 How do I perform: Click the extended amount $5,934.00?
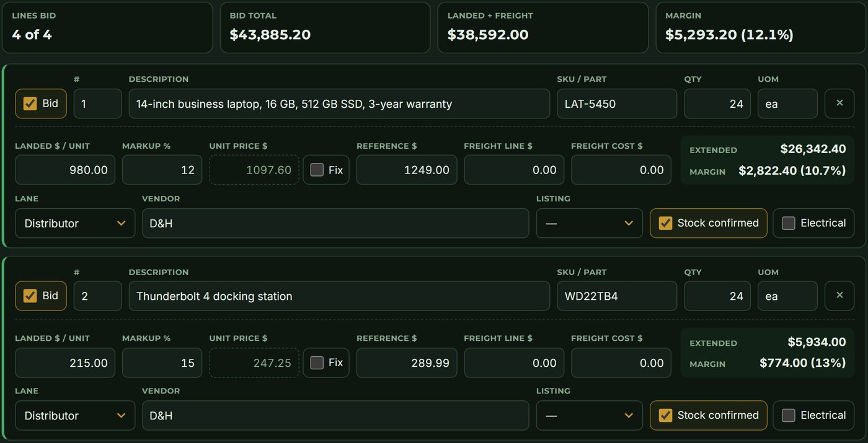tap(817, 342)
